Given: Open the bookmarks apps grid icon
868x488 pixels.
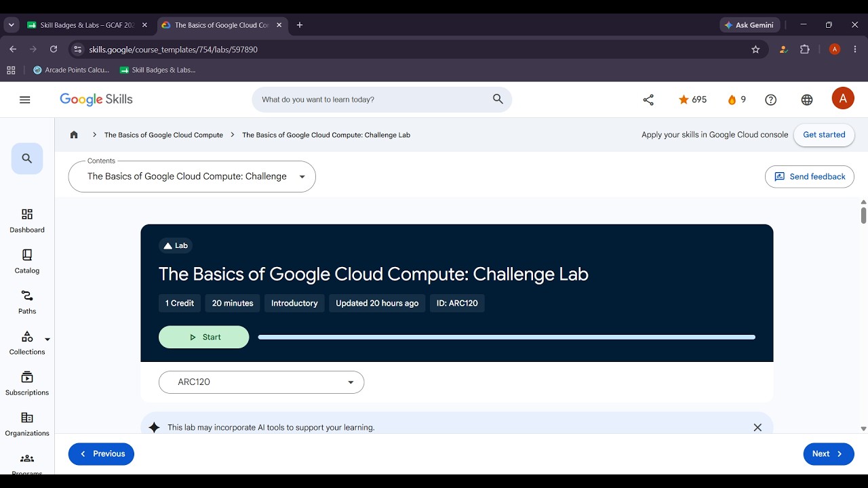Looking at the screenshot, I should click(x=11, y=70).
